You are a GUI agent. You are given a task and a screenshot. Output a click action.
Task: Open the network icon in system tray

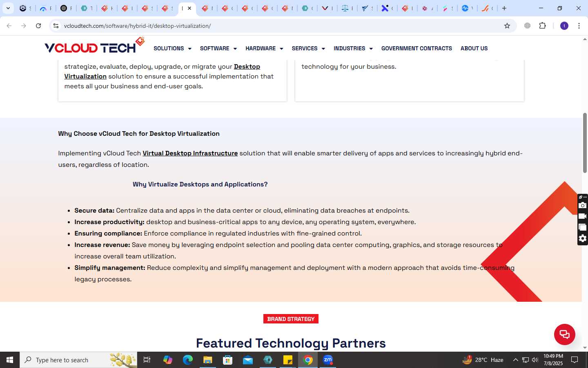pos(526,360)
